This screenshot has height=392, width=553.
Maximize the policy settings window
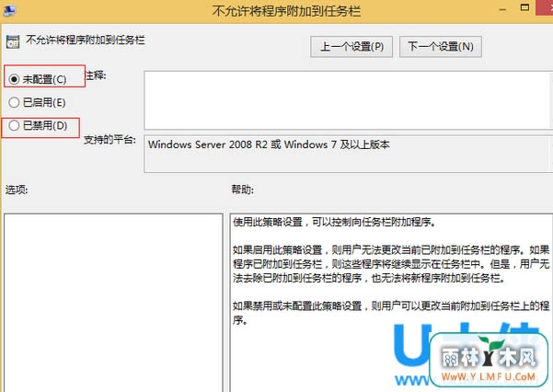click(x=524, y=7)
